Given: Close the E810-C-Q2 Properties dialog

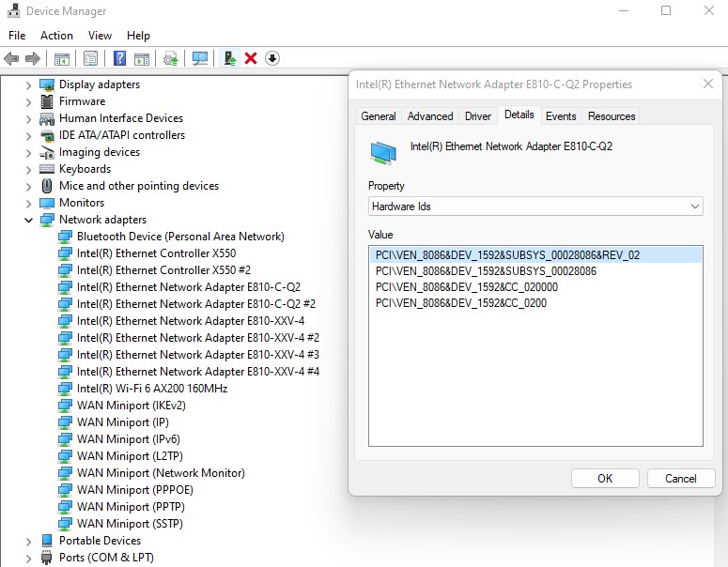Looking at the screenshot, I should click(708, 84).
